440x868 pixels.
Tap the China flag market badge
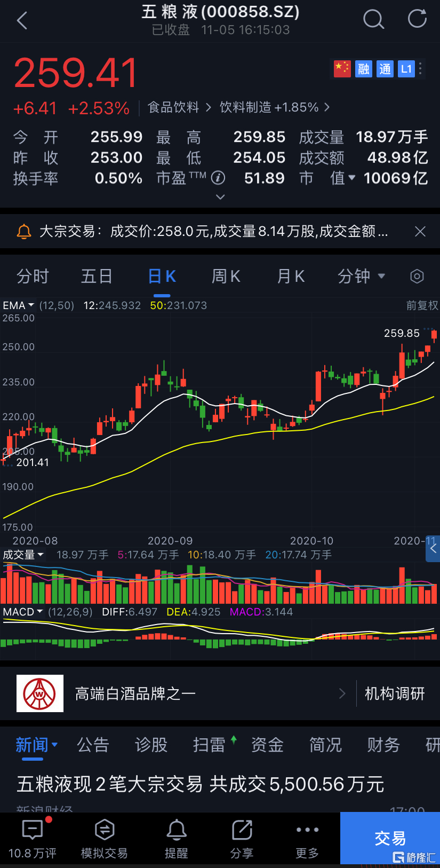[342, 69]
